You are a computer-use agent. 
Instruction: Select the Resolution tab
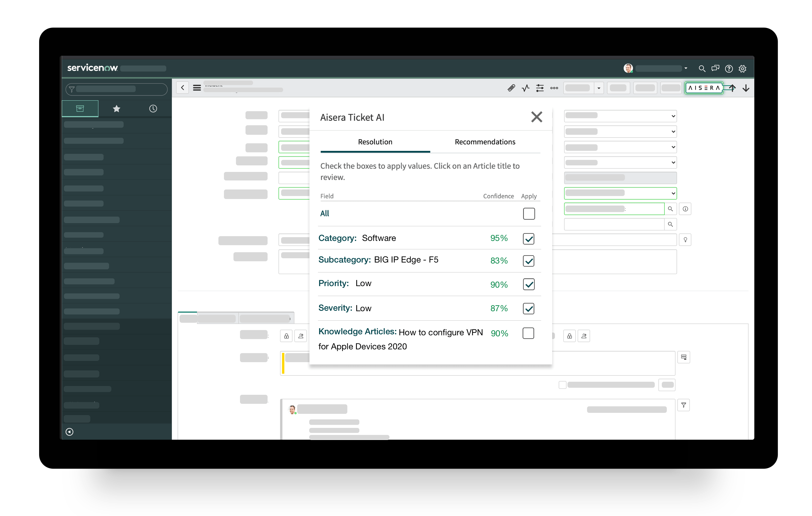[375, 142]
